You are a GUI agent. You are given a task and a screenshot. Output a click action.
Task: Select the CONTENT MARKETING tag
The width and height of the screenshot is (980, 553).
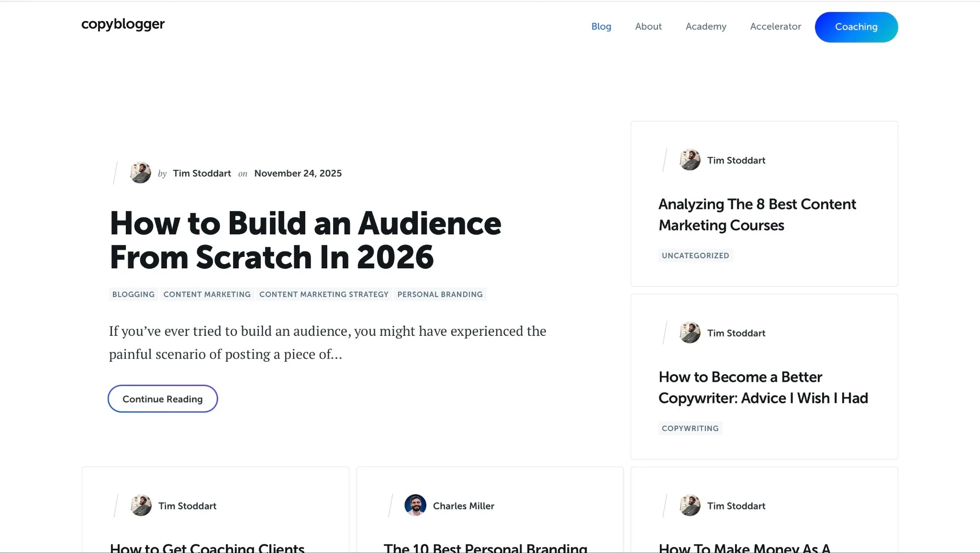[207, 294]
